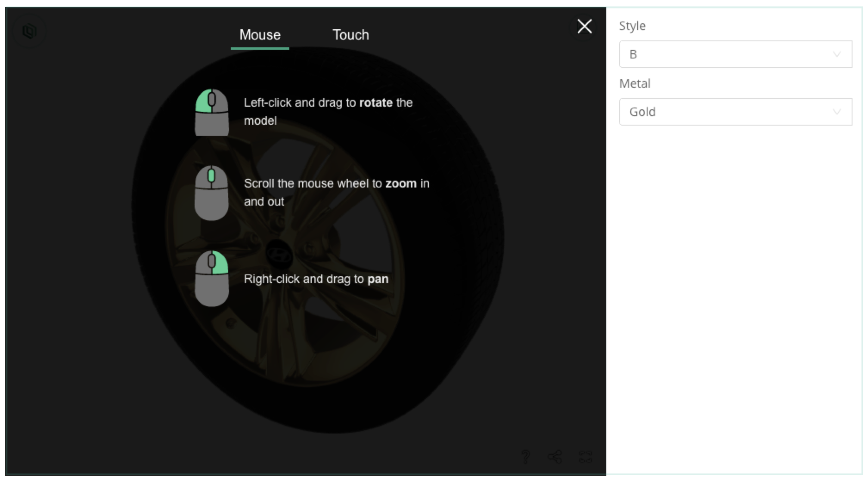Enter fullscreen with the expand icon
Viewport: 868px width, 480px height.
point(585,456)
